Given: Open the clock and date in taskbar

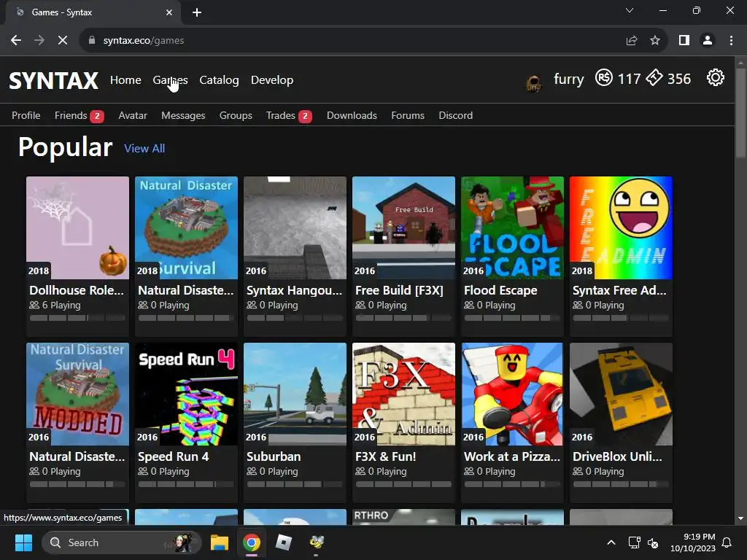Looking at the screenshot, I should click(x=693, y=542).
